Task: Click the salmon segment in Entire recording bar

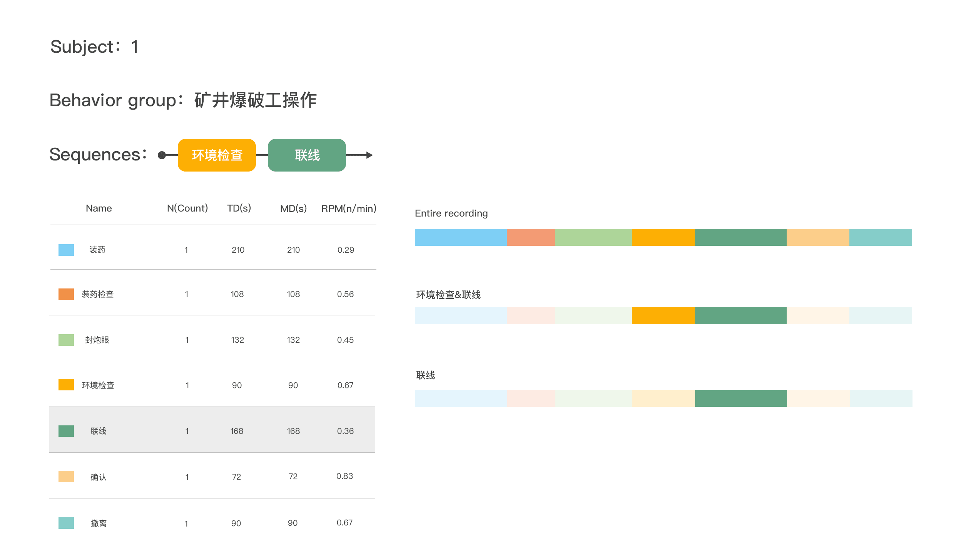Action: click(x=531, y=237)
